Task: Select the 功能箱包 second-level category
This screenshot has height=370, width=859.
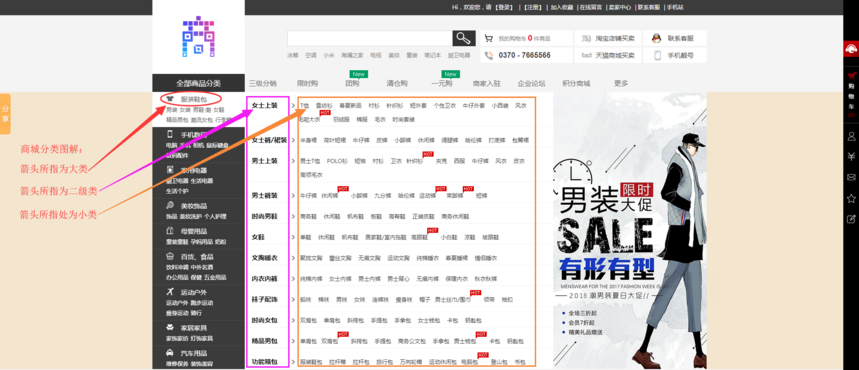Action: (265, 362)
